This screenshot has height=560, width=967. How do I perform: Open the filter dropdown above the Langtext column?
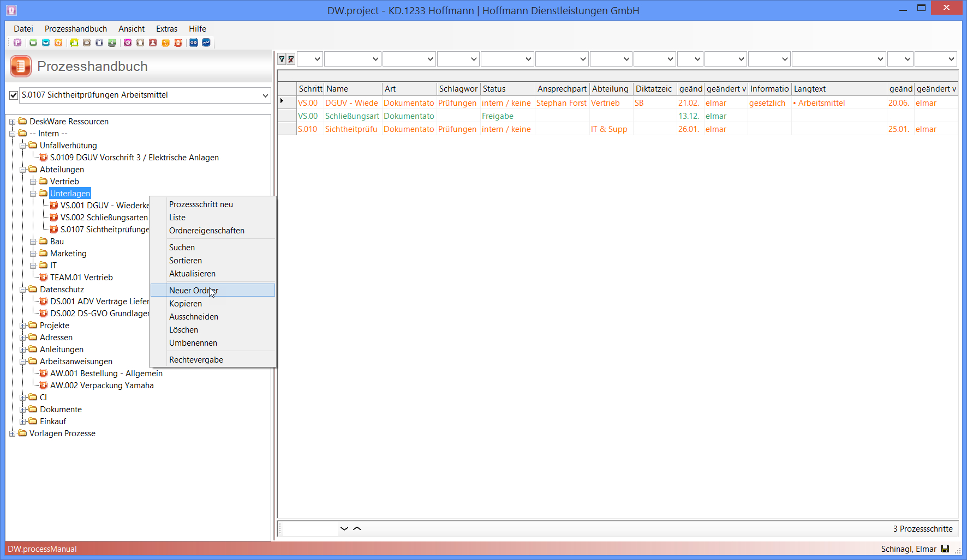pyautogui.click(x=880, y=59)
